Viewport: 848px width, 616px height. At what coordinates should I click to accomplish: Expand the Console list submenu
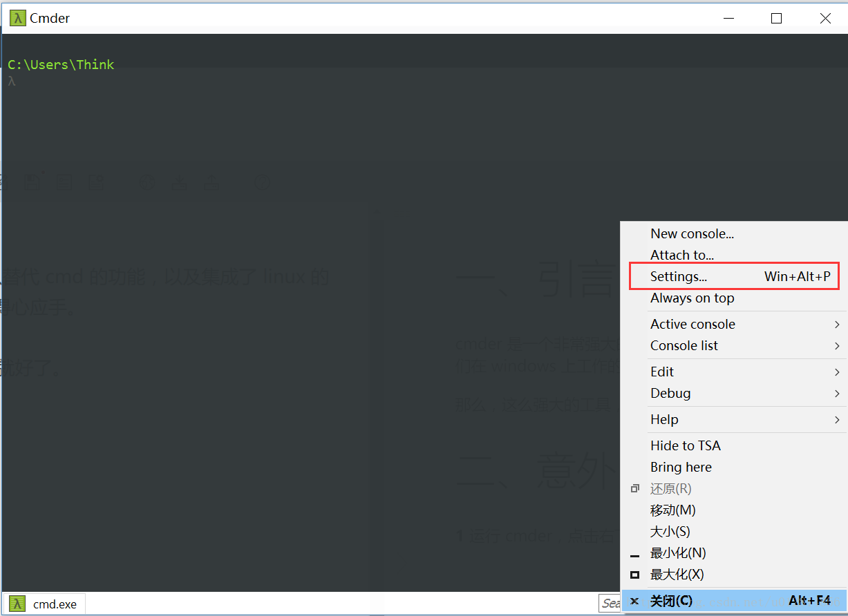(x=734, y=345)
